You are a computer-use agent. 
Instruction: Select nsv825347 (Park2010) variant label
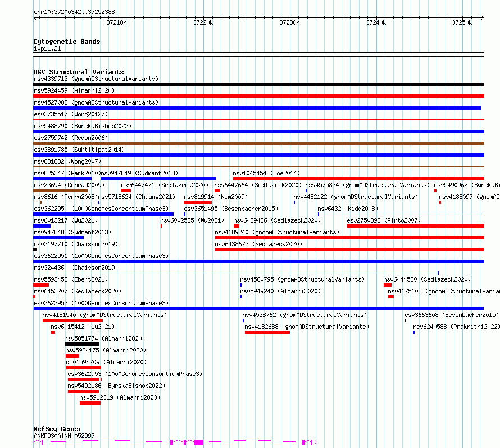pos(67,173)
